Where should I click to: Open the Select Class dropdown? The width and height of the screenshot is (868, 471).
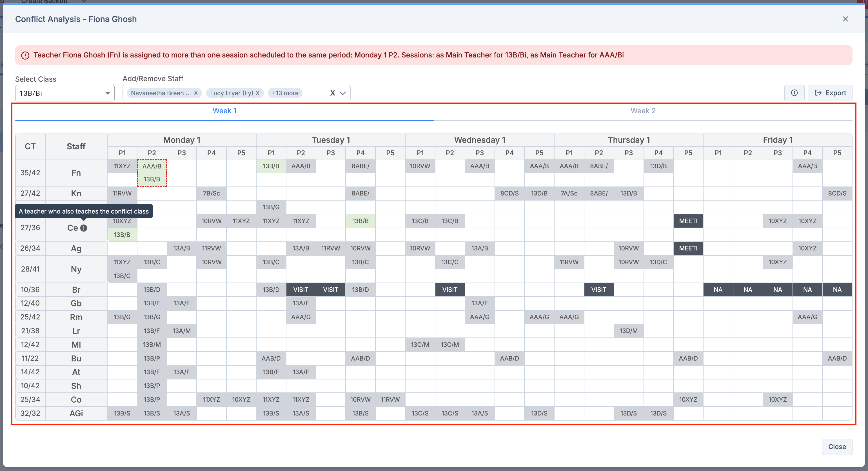pos(65,94)
